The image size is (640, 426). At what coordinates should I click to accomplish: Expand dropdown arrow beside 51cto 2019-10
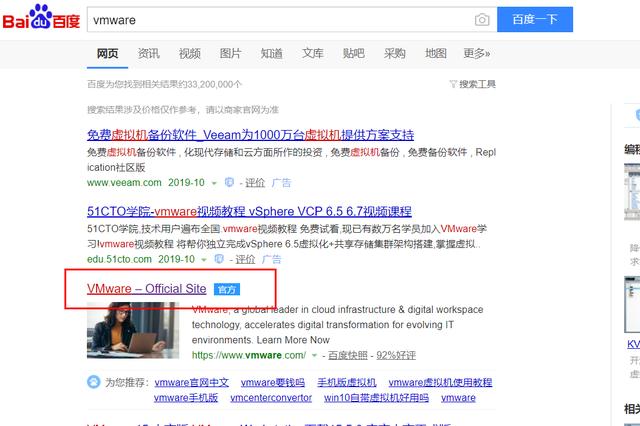pos(204,260)
